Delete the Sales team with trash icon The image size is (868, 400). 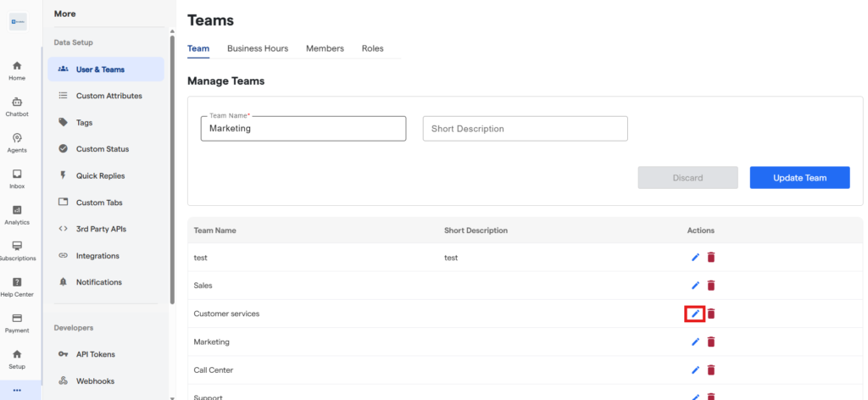click(x=711, y=286)
